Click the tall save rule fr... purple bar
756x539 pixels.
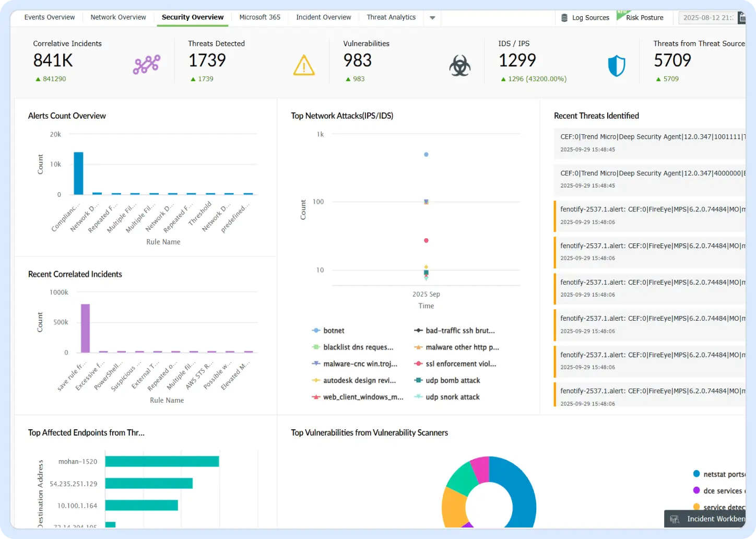[x=85, y=329]
